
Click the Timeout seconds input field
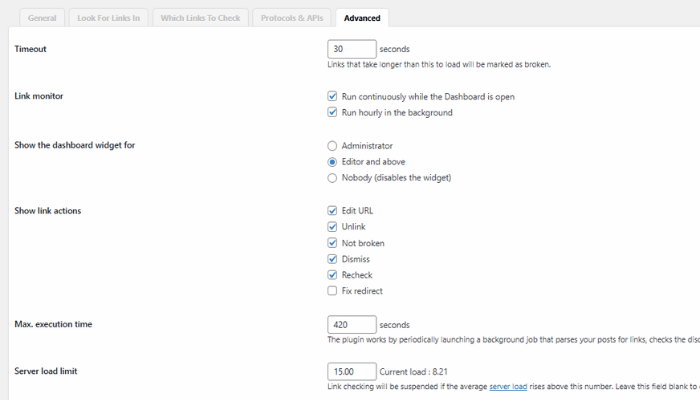coord(352,49)
